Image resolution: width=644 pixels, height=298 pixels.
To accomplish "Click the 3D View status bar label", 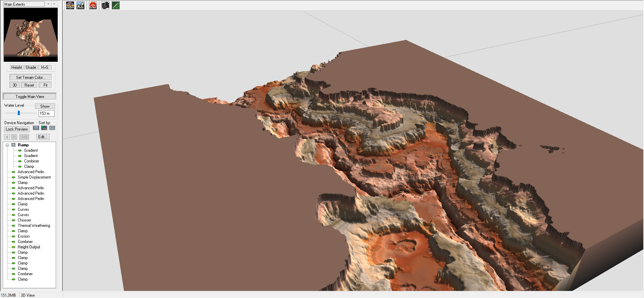I will click(28, 295).
